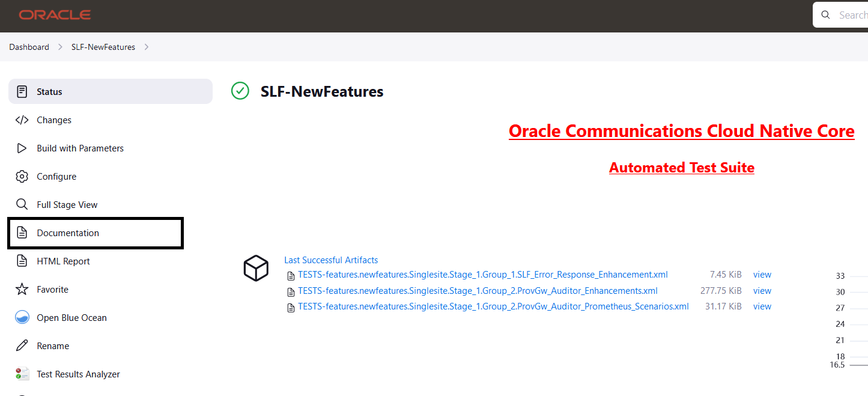This screenshot has width=868, height=396.
Task: Click the Full Stage View magnifier icon
Action: coord(22,204)
